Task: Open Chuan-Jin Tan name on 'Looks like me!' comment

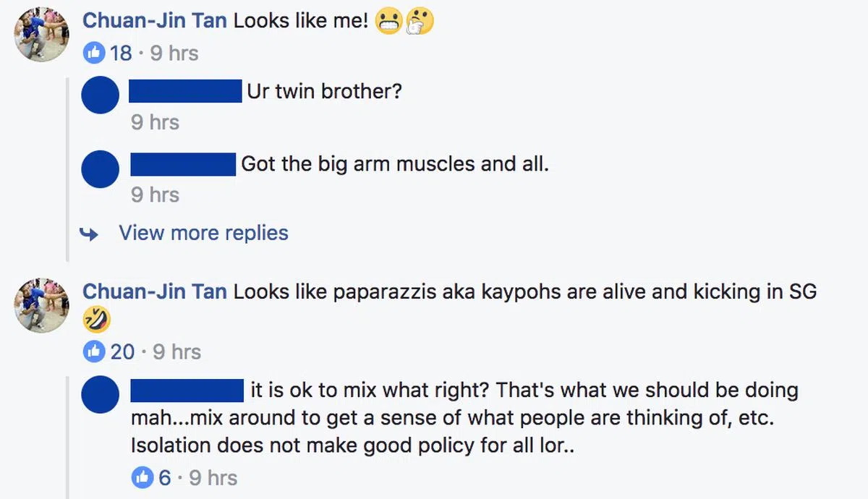Action: [155, 20]
